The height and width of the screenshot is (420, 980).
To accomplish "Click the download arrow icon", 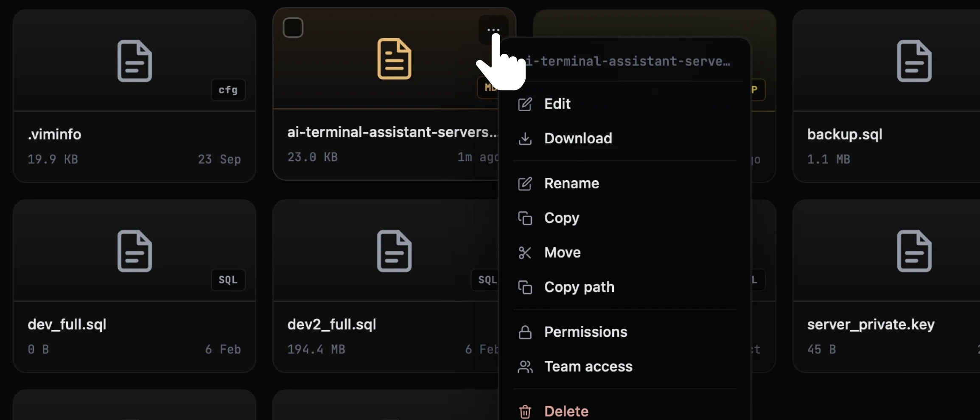I will 525,139.
